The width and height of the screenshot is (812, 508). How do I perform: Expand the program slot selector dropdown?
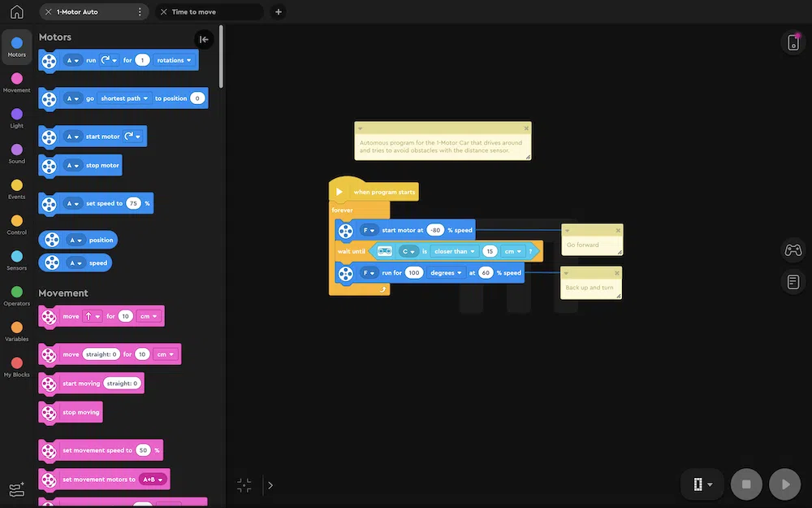[702, 484]
